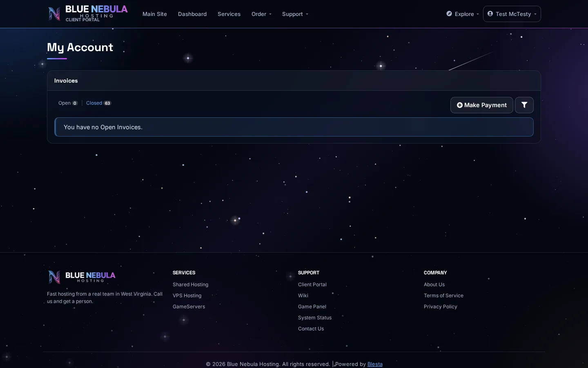588x368 pixels.
Task: Click the Blue Nebula footer logo
Action: [x=82, y=277]
